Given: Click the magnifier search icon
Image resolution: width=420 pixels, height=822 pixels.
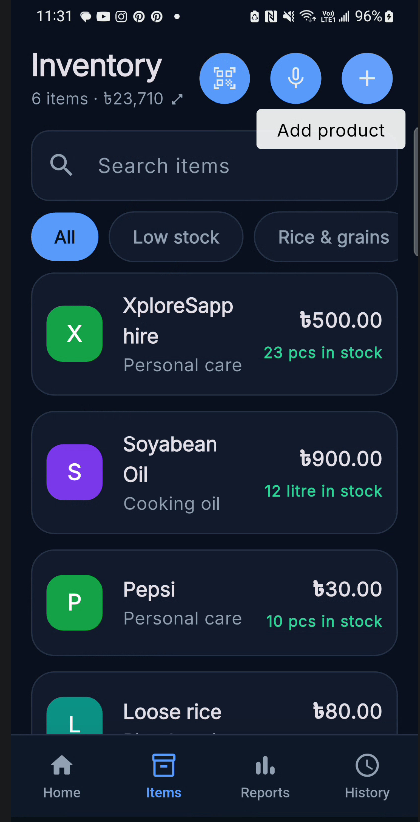Looking at the screenshot, I should [61, 166].
